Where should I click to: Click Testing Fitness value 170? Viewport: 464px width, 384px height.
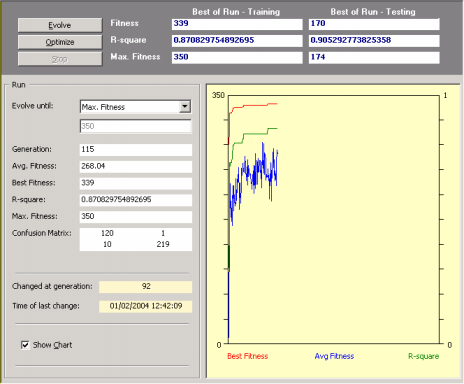[x=374, y=24]
